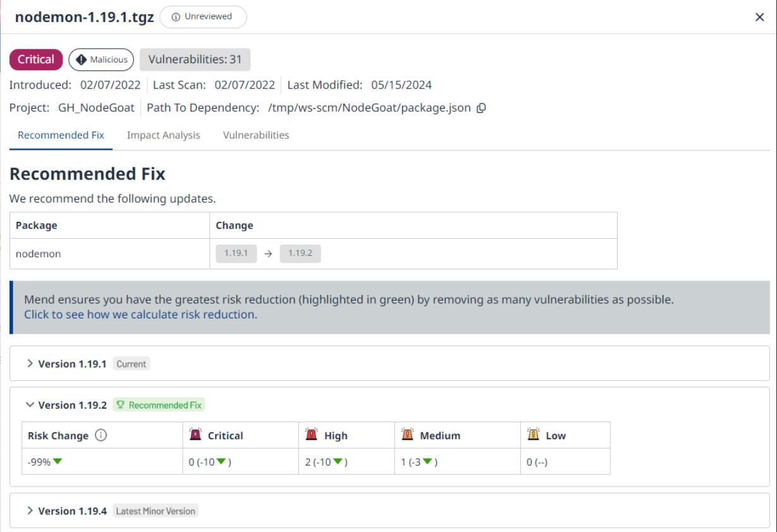
Task: Click the 1.19.2 target version chip
Action: click(300, 253)
